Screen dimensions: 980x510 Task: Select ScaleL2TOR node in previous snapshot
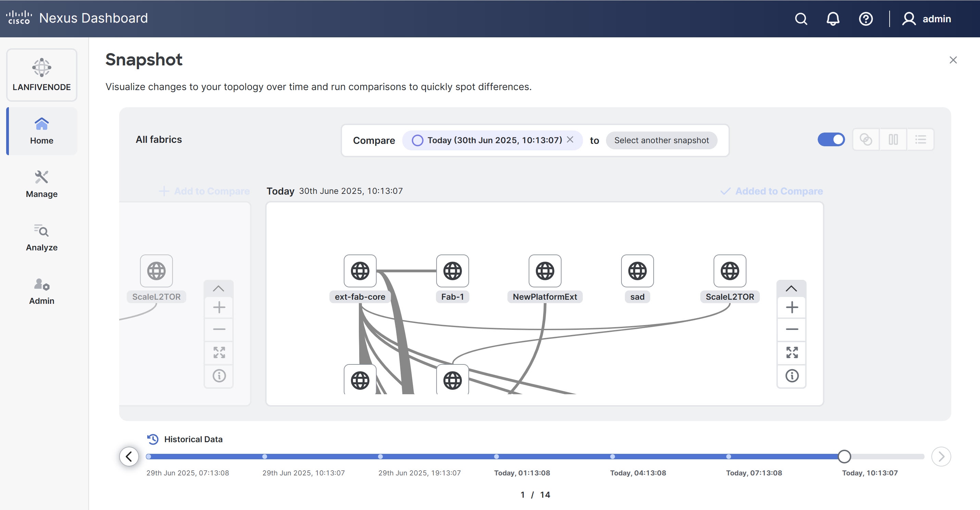coord(156,271)
